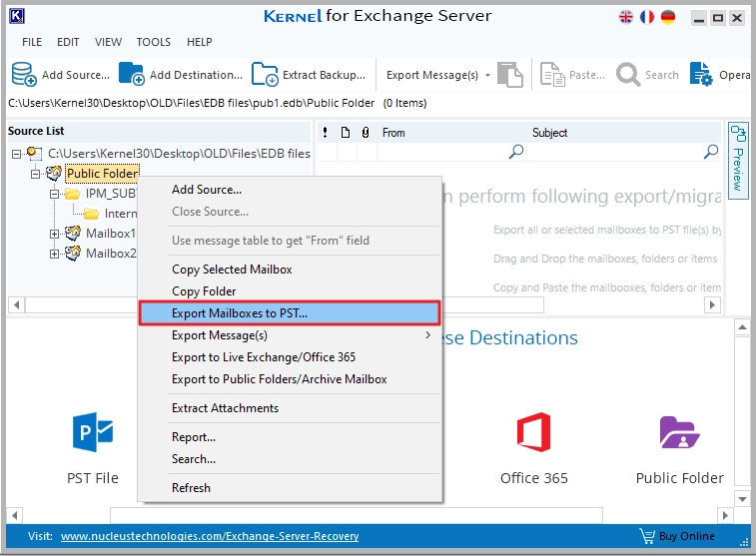Screen dimensions: 756x556
Task: Select Export Mailboxes to PST in context menu
Action: point(290,313)
